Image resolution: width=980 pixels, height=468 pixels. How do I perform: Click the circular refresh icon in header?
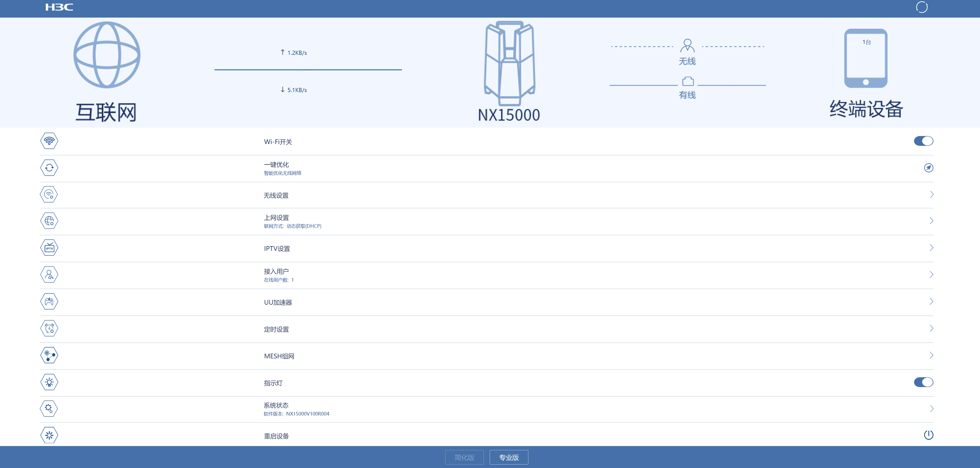[x=921, y=7]
